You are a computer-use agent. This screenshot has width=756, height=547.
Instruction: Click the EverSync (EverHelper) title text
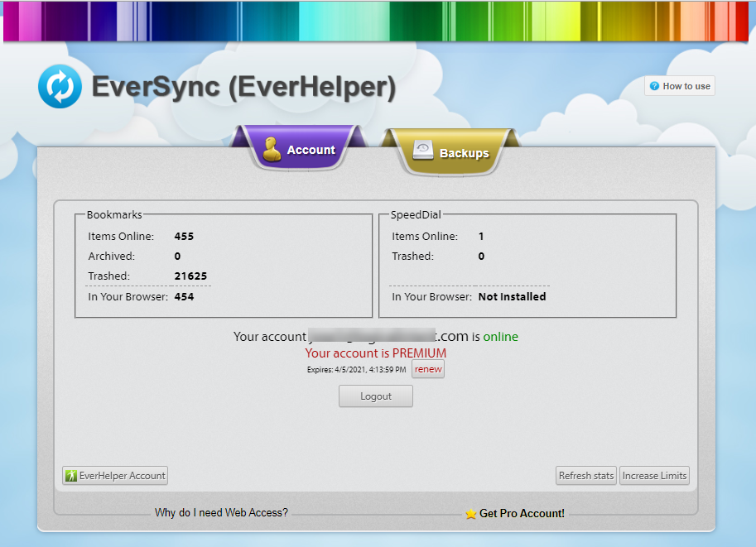point(244,87)
